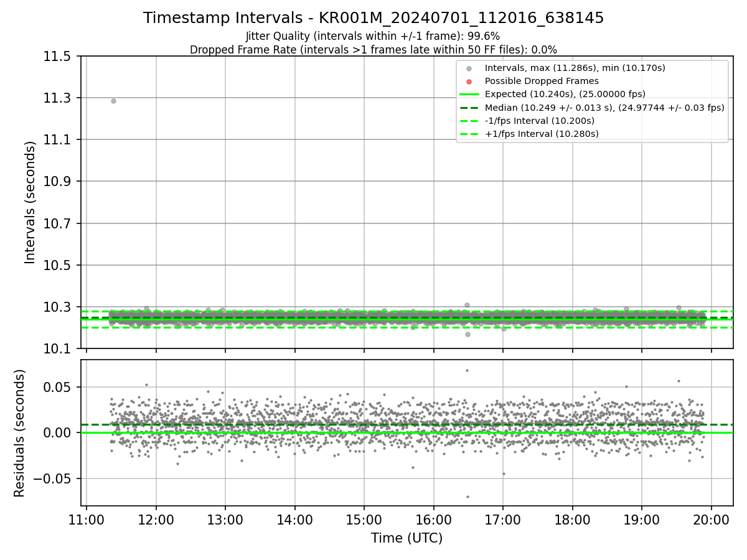Click the red circle marker for Possible Dropped Frames

(469, 82)
